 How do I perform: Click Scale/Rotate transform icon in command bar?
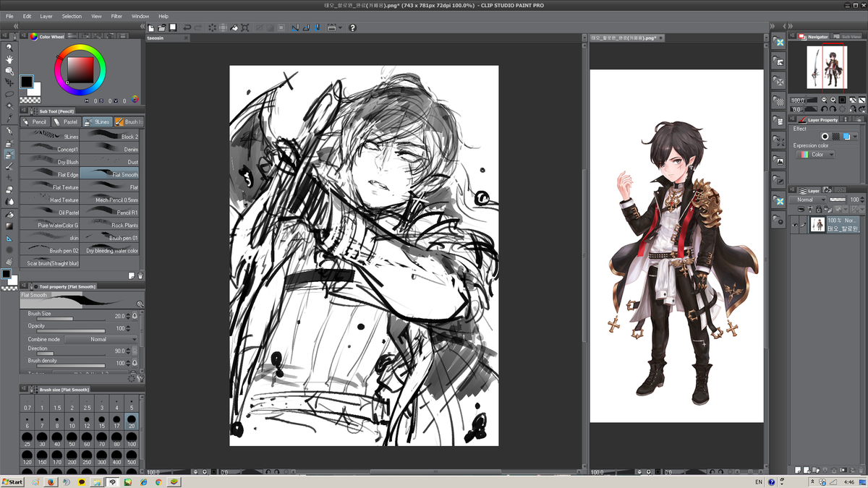245,27
